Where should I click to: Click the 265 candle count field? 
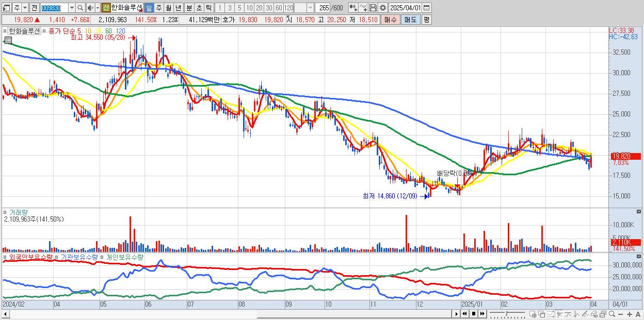click(x=323, y=8)
